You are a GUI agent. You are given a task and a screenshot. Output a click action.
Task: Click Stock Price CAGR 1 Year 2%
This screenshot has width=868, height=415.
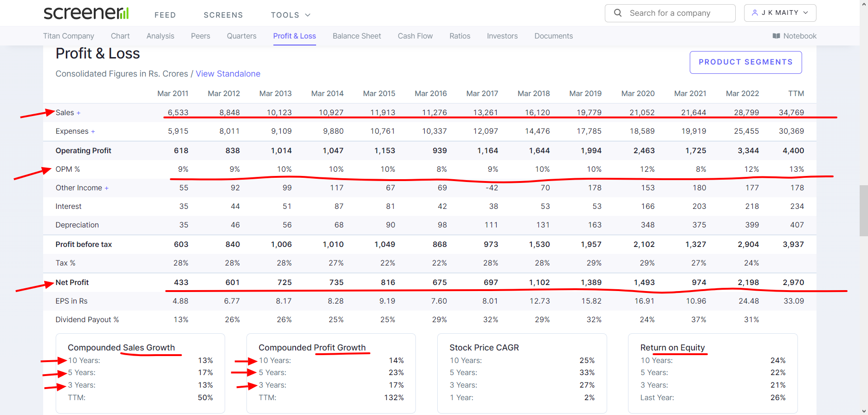tap(589, 397)
